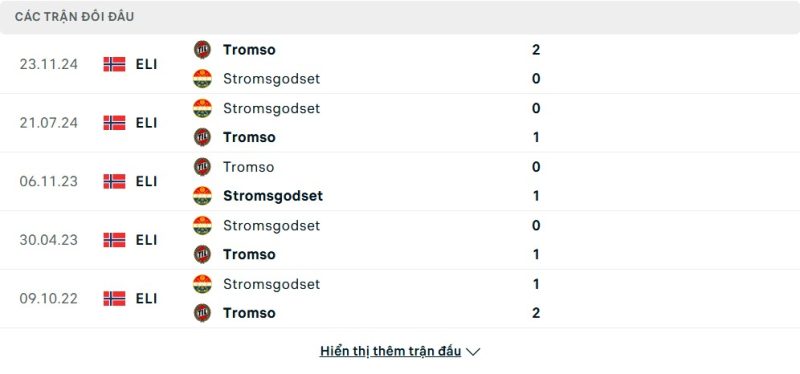Click Tromso score 2 in 09.10.22 match

(x=536, y=313)
